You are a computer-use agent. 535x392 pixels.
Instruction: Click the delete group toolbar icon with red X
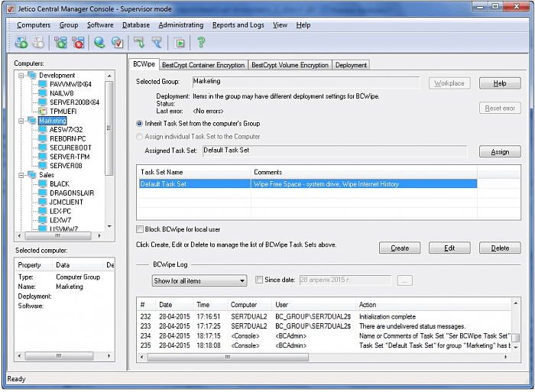coord(78,43)
